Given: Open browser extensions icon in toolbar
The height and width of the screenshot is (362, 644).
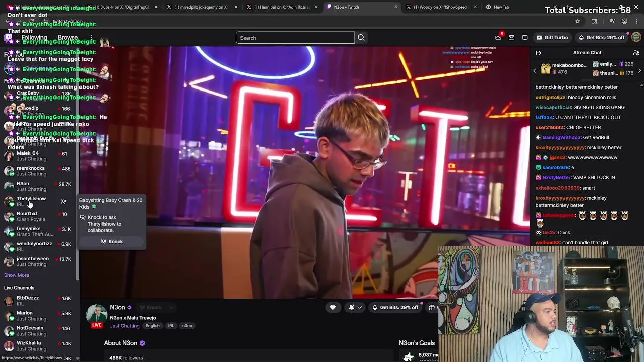Looking at the screenshot, I should 594,21.
